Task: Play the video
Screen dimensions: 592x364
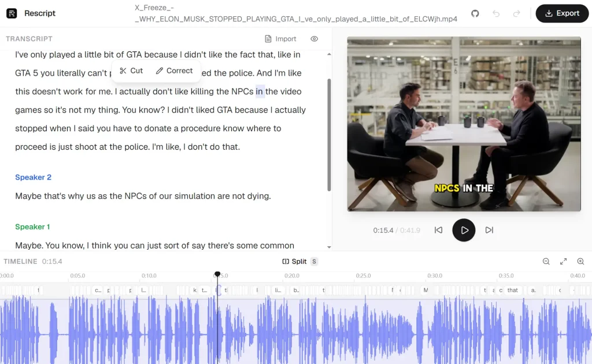Action: click(x=464, y=230)
